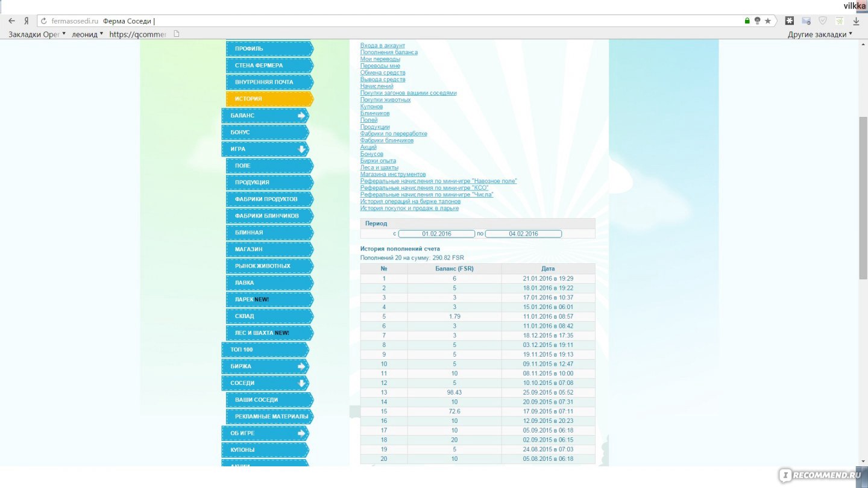Click the 72.6 balance cell
Viewport: 868px width, 488px height.
454,411
